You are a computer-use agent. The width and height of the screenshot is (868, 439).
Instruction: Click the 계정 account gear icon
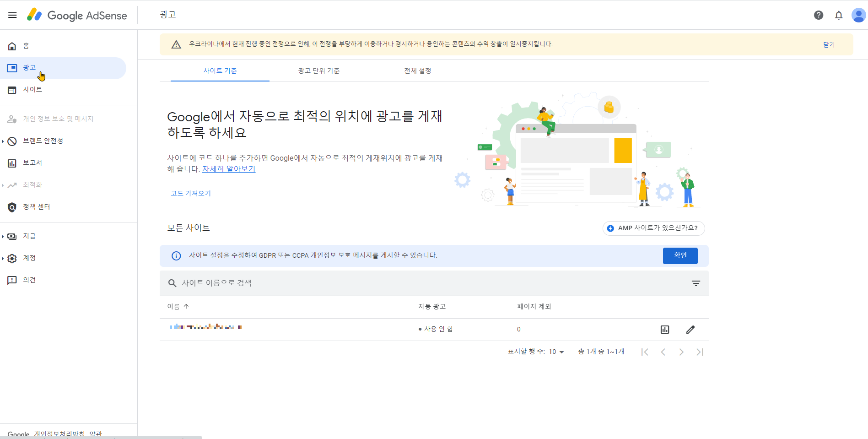(x=12, y=258)
